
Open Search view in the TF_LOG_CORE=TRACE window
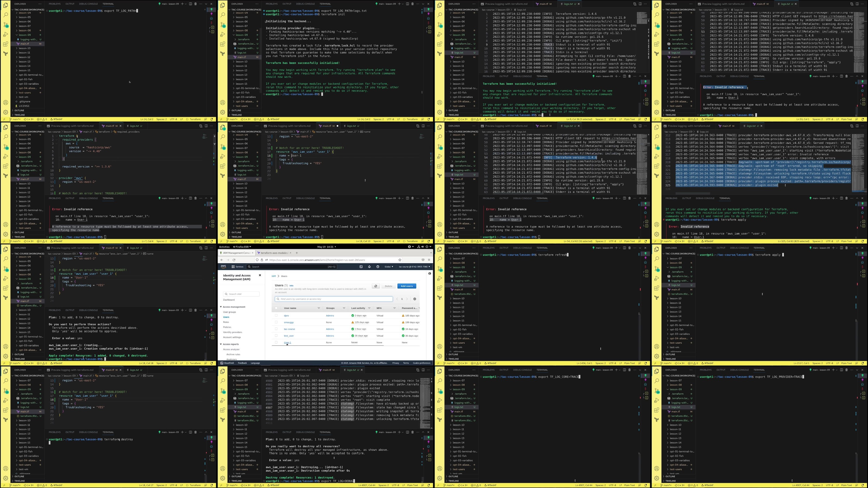[440, 381]
